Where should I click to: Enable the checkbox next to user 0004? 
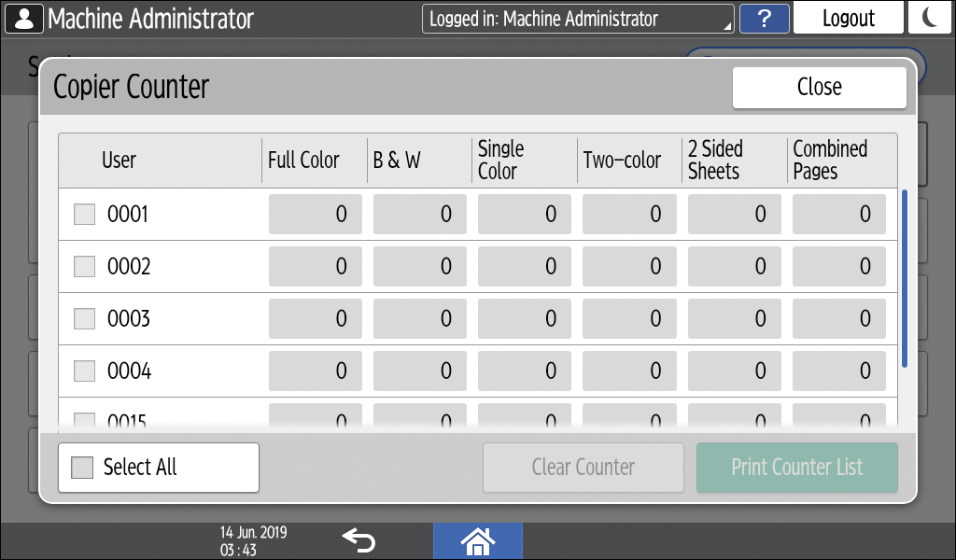(85, 371)
